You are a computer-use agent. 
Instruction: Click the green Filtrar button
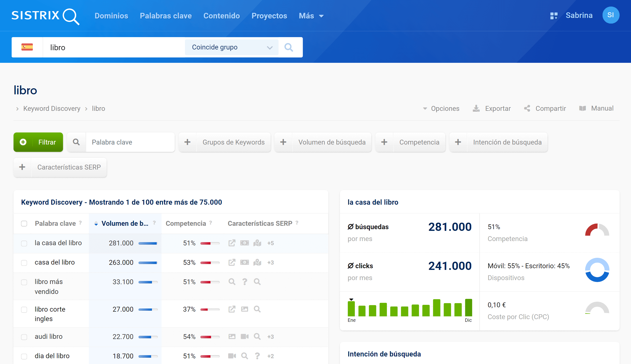point(38,142)
